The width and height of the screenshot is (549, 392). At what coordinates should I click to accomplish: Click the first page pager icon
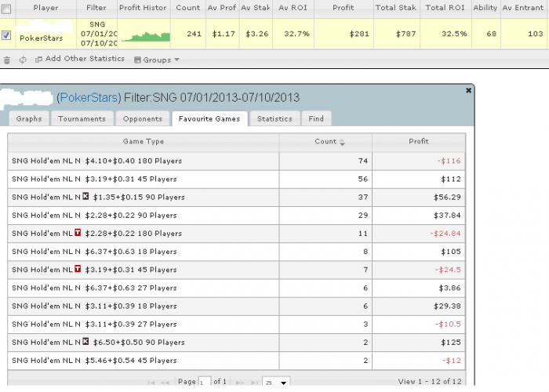(x=151, y=383)
